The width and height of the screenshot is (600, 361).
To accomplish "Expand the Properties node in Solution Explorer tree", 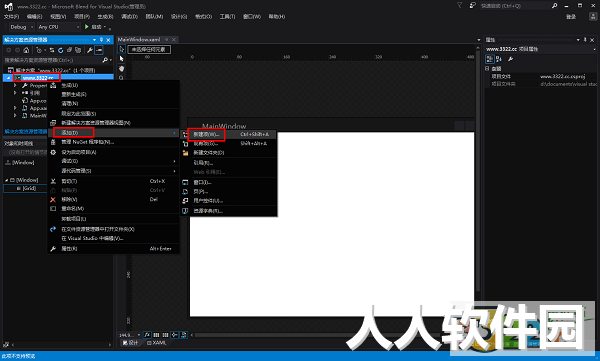I will point(15,85).
